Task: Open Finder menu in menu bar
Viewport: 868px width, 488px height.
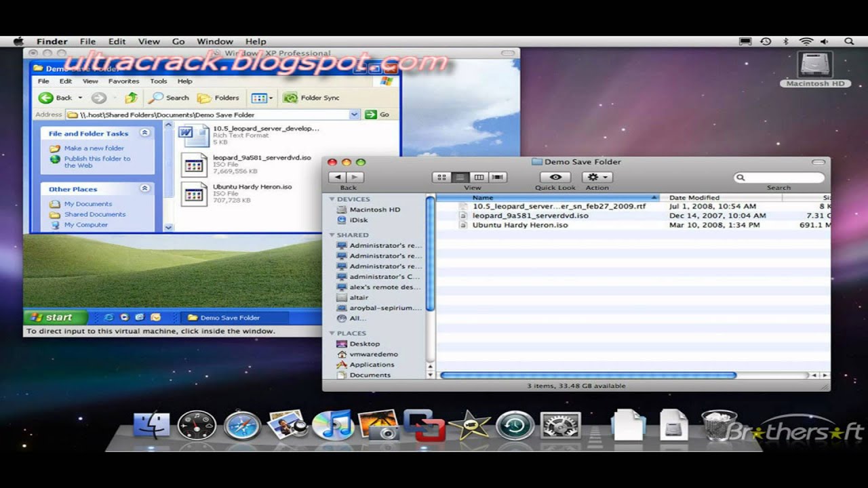Action: [52, 41]
